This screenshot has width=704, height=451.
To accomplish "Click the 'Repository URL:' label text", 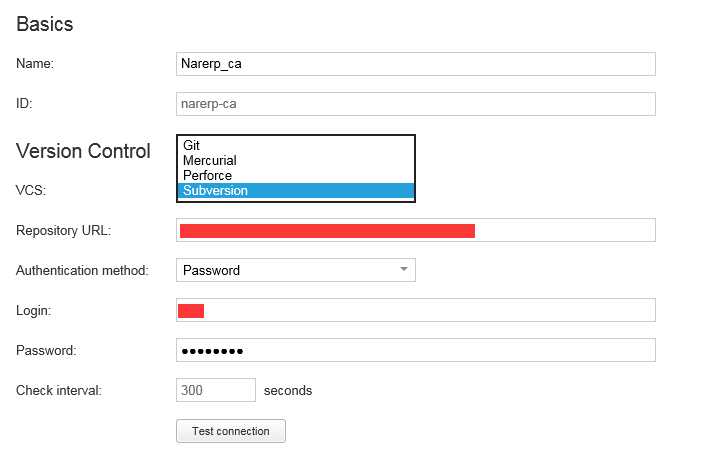I will (x=64, y=231).
